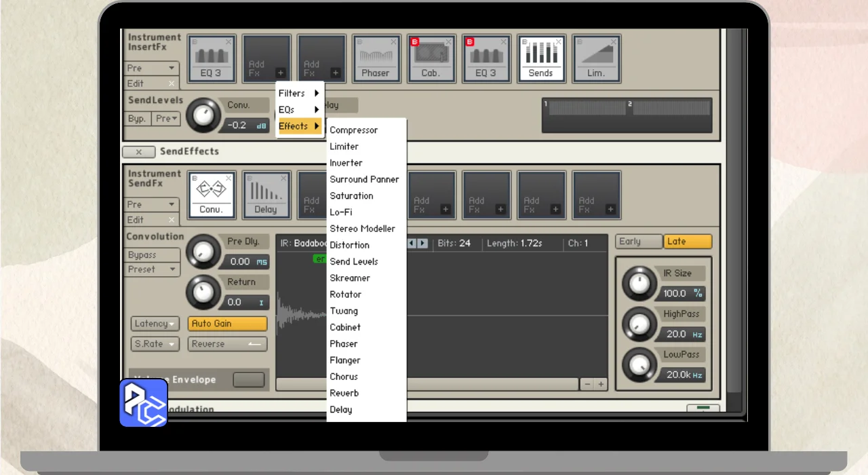868x475 pixels.
Task: Expand the S.Rate dropdown
Action: click(155, 344)
